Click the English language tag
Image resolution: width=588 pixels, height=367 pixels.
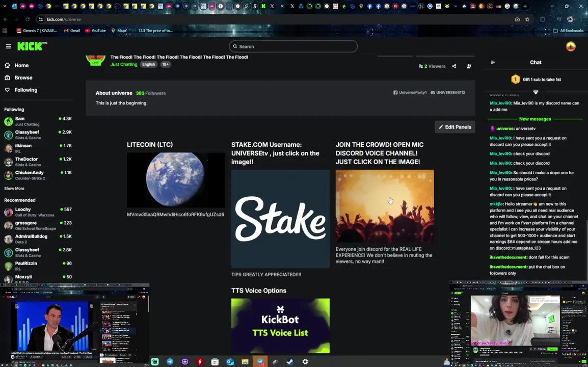(x=148, y=65)
